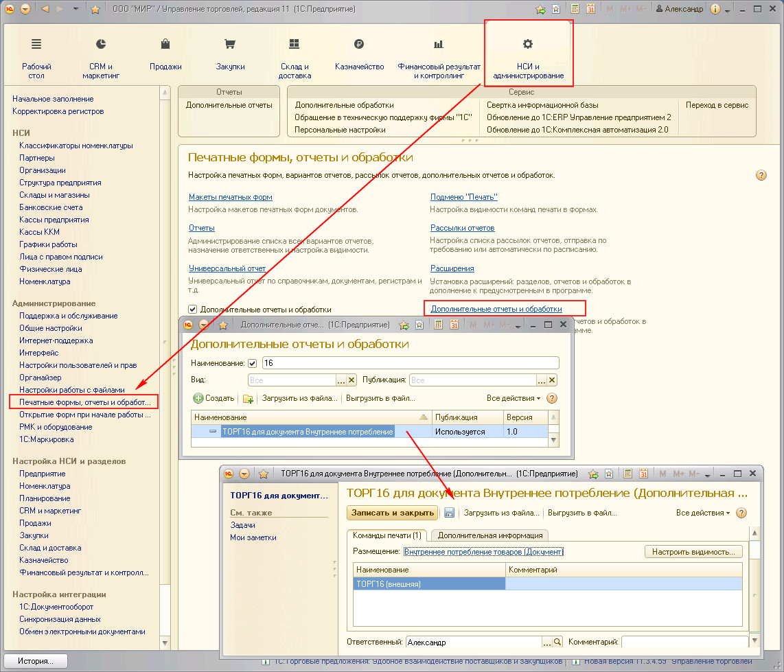This screenshot has height=672, width=784.
Task: Click the Наименование search input field
Action: click(410, 363)
